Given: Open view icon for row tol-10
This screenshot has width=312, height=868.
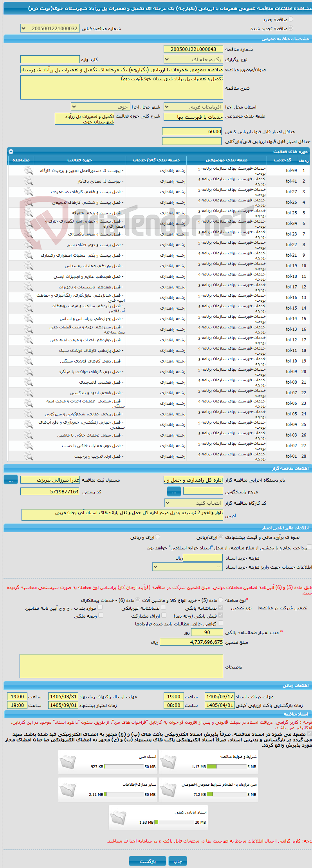Looking at the screenshot, I should pyautogui.click(x=28, y=361).
